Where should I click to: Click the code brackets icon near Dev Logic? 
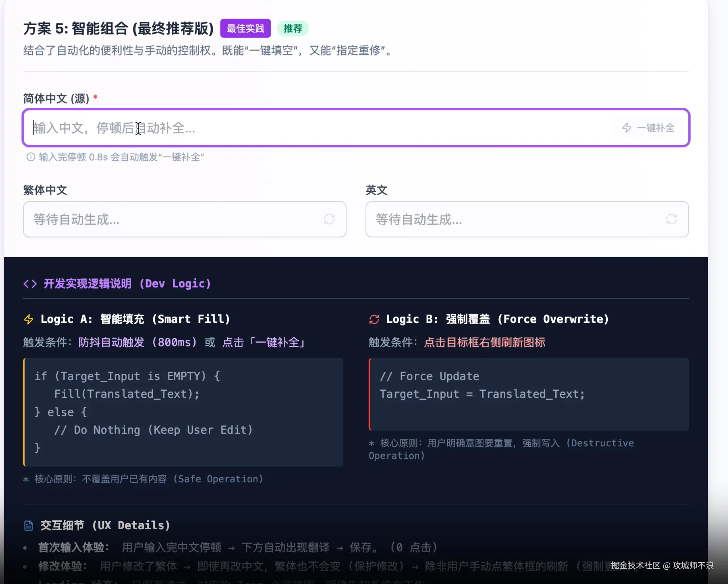point(30,284)
